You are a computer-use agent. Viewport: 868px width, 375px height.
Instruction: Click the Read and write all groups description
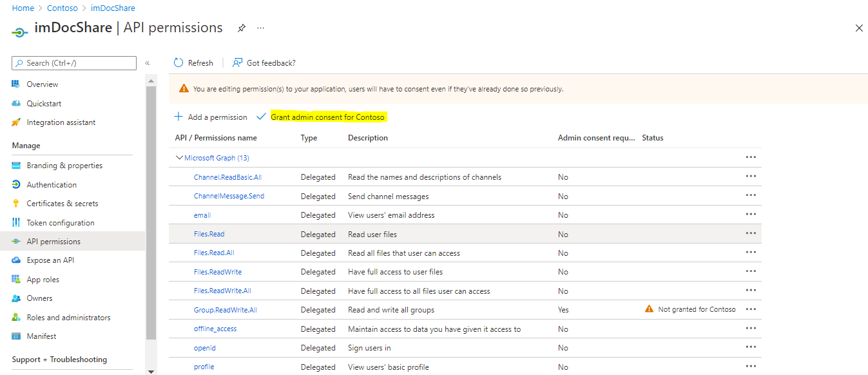click(x=391, y=310)
